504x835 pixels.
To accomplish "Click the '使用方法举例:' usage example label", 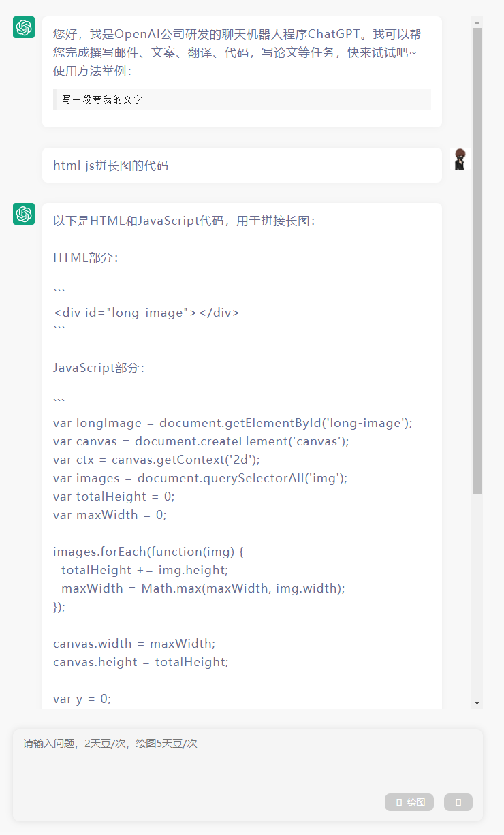I will (x=93, y=71).
